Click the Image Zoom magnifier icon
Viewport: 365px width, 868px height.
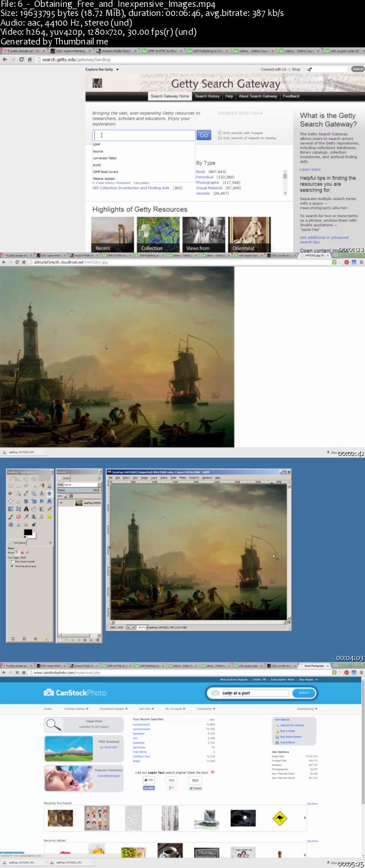pyautogui.click(x=54, y=724)
